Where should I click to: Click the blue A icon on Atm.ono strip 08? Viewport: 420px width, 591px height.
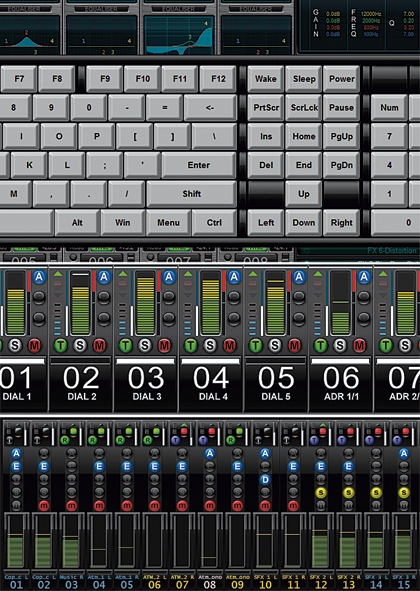click(210, 453)
